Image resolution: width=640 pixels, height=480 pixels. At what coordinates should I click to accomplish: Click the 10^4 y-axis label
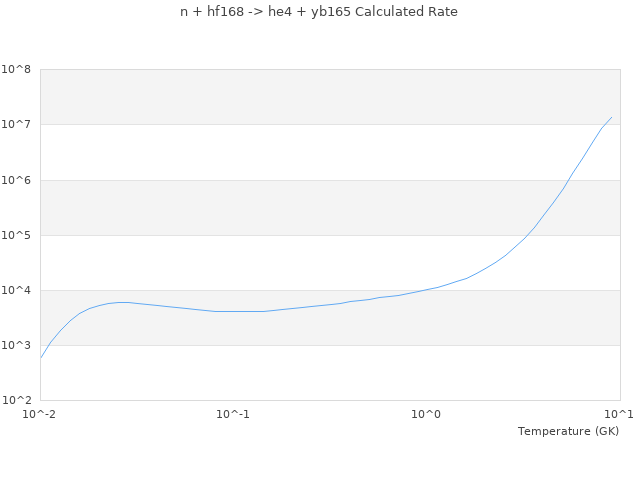16,290
